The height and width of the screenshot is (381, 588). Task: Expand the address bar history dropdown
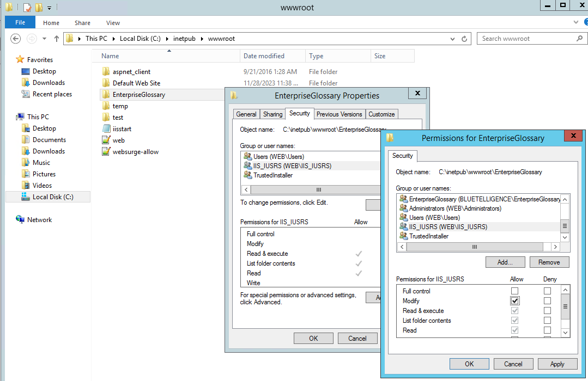click(452, 39)
